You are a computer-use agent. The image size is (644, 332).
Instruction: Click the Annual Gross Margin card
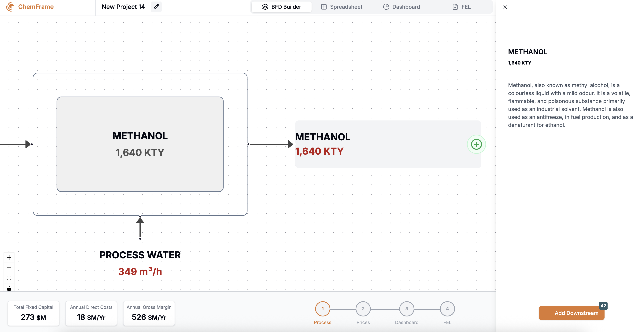coord(149,313)
